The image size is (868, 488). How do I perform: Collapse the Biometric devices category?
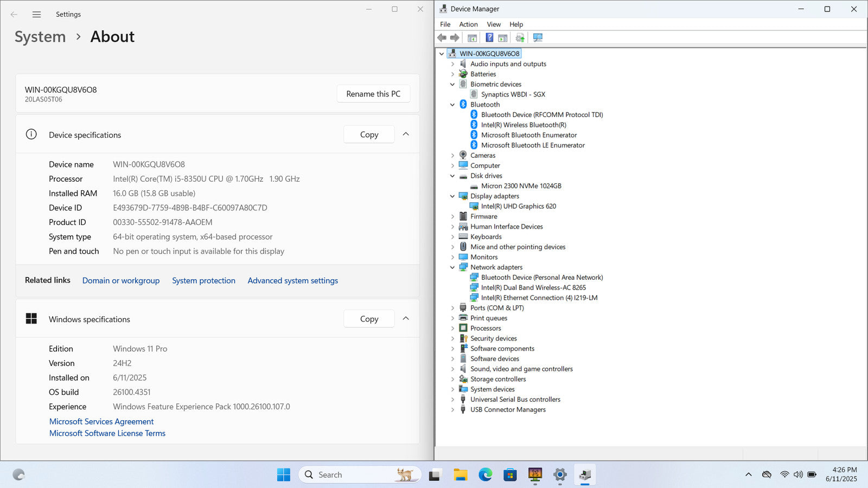(x=452, y=84)
